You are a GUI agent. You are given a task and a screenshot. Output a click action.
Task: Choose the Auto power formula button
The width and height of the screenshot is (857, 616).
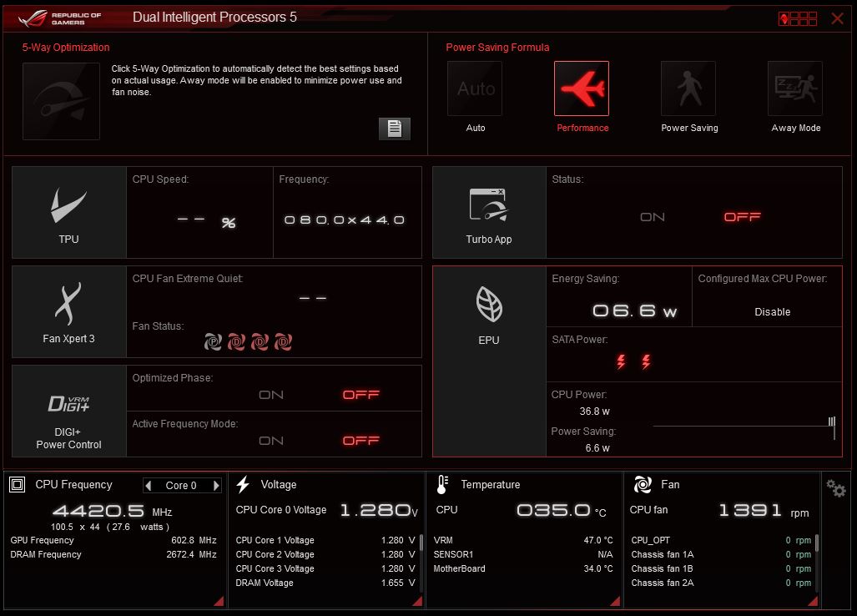pos(475,89)
